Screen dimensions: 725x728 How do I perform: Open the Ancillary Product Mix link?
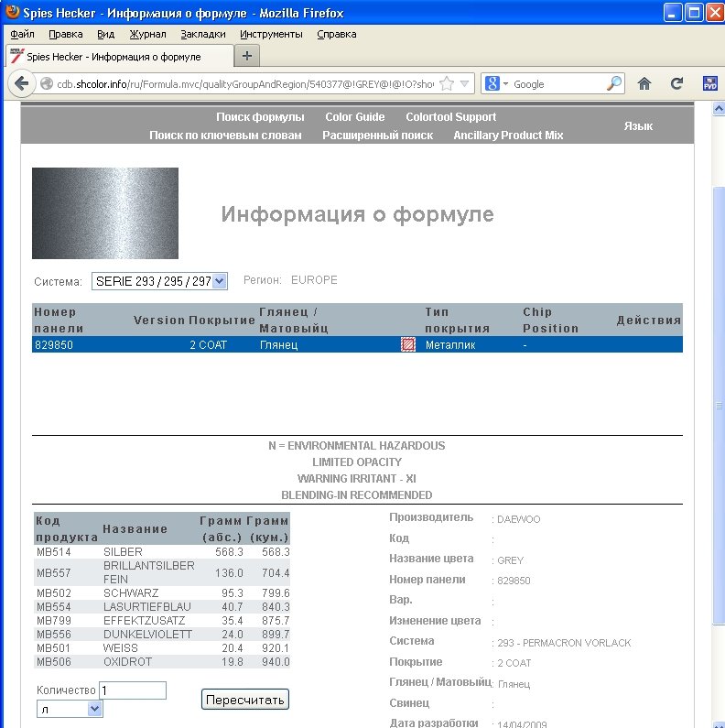(x=508, y=135)
